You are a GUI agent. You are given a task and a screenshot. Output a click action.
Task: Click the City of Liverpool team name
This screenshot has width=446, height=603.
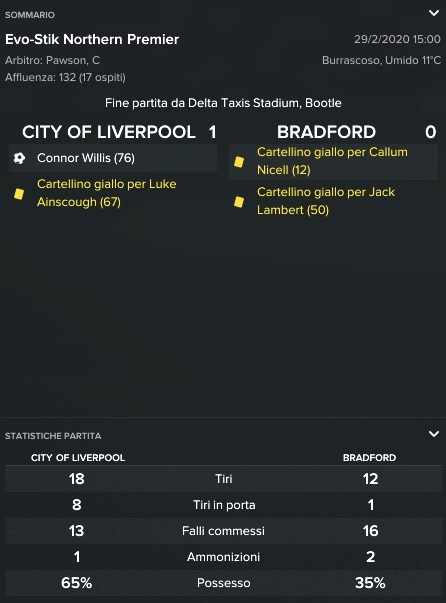(x=109, y=132)
